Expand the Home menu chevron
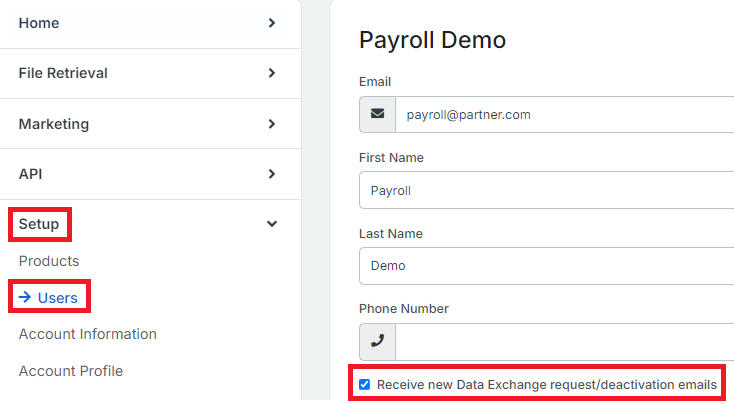Viewport: 734px width, 404px height. pos(272,23)
